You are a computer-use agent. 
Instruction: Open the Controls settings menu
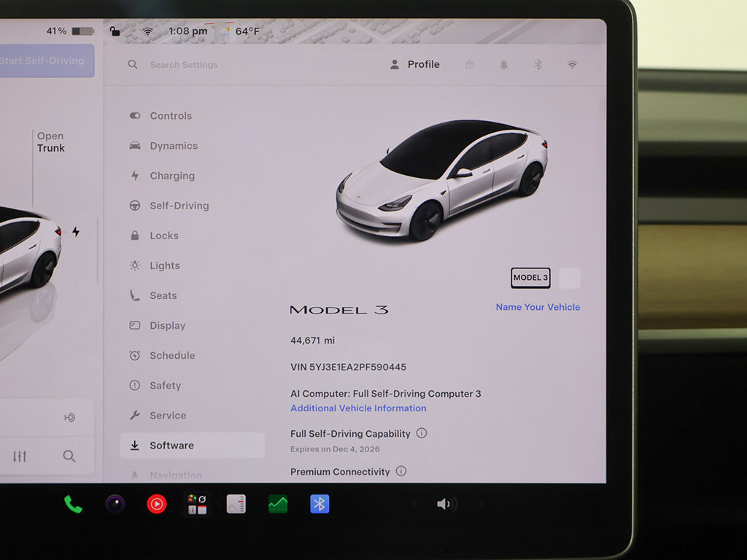coord(192,116)
